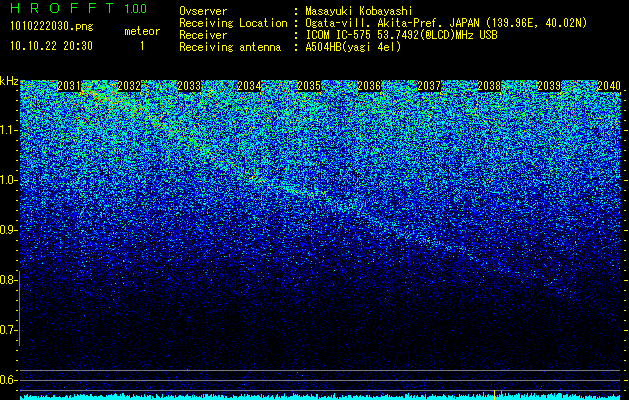Viewport: 629px width, 400px height.
Task: Click the 2038 time marker label
Action: point(489,86)
